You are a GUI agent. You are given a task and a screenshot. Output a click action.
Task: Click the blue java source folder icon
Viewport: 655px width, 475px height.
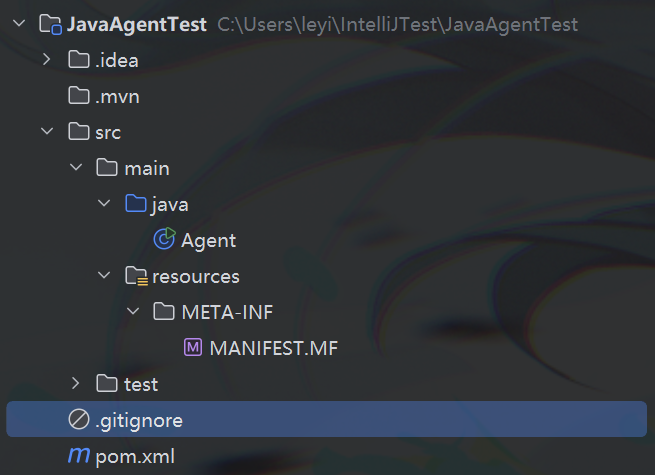point(135,204)
